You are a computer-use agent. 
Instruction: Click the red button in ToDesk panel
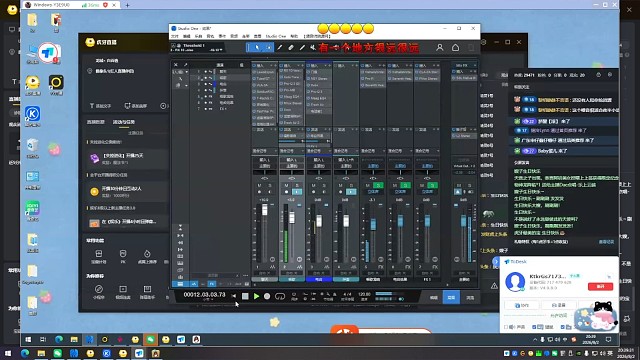point(600,287)
